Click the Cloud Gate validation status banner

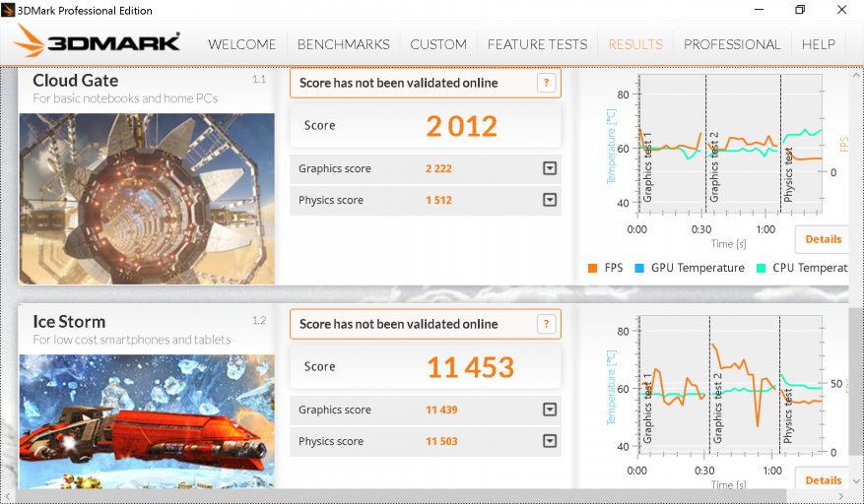pos(426,83)
